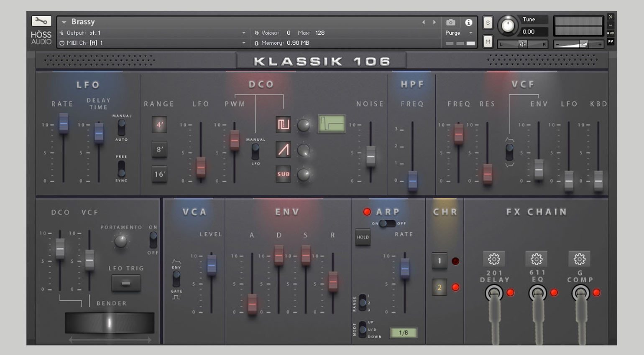Toggle LFO MANUAL/AUTO switch
The image size is (644, 355).
(x=121, y=127)
